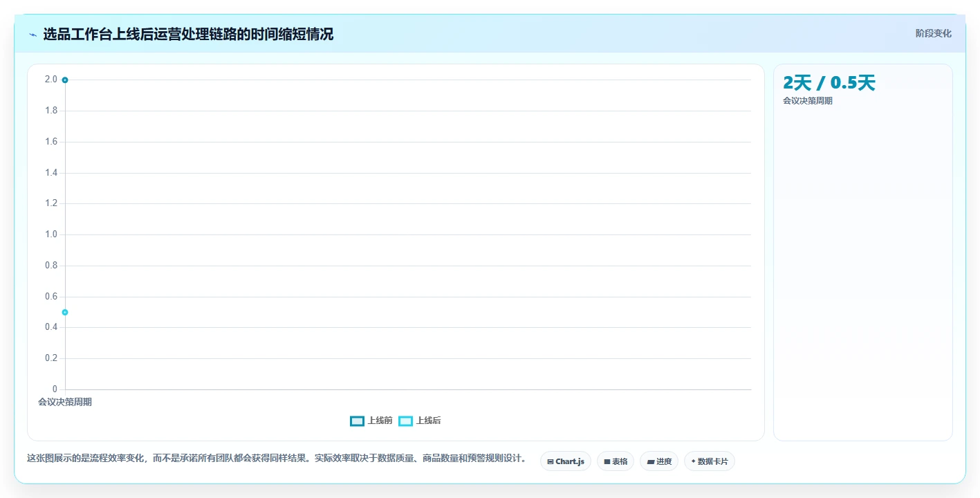Image resolution: width=980 pixels, height=498 pixels.
Task: Click the 2天 / 0.5天 metric value
Action: pos(829,83)
